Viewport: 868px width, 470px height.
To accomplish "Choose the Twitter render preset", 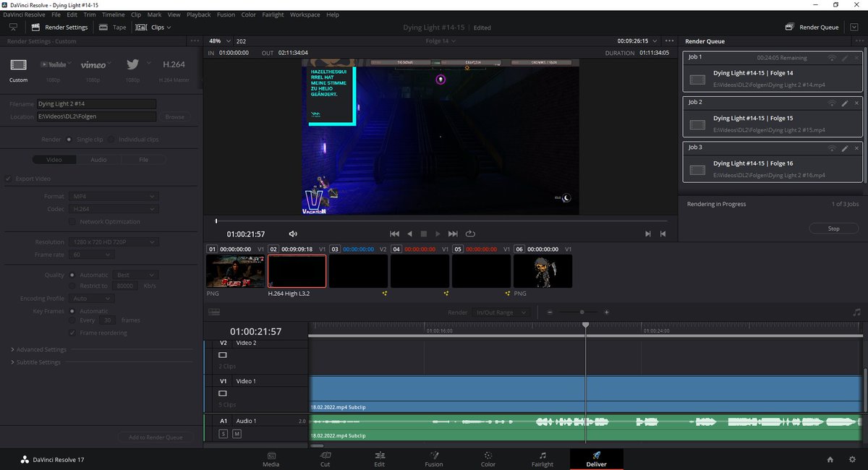I will tap(132, 64).
